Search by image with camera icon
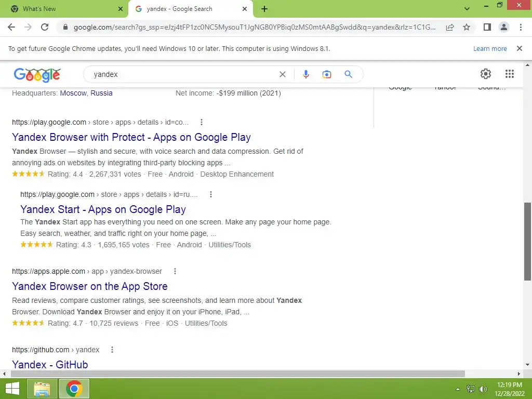 327,74
